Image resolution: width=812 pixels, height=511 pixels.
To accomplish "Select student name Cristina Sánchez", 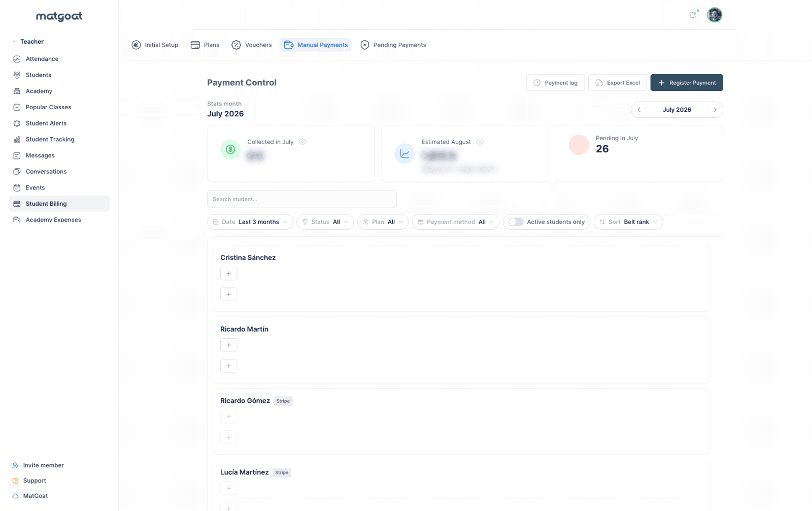I will point(248,258).
